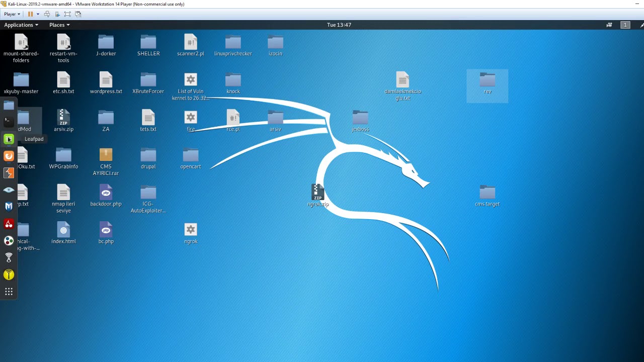Select the WPGrabInfo folder
This screenshot has width=644, height=362.
63,158
